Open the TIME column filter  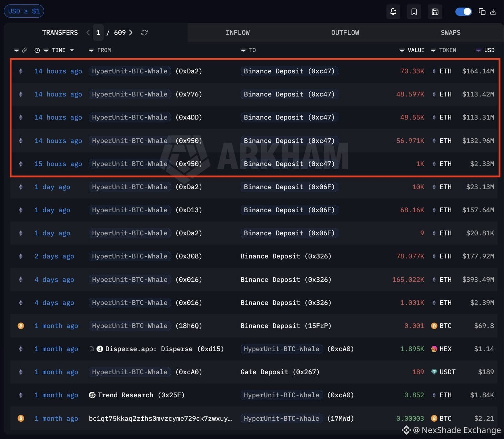coord(46,50)
